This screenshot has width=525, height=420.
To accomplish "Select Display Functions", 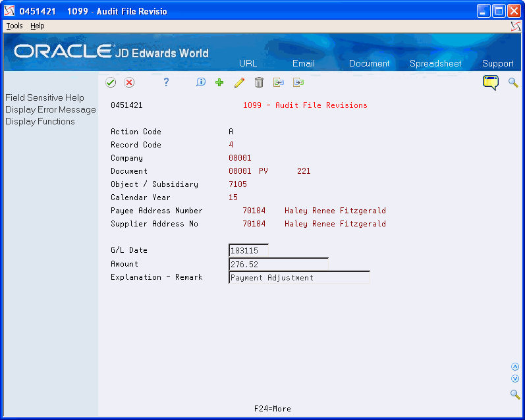I will [x=40, y=122].
